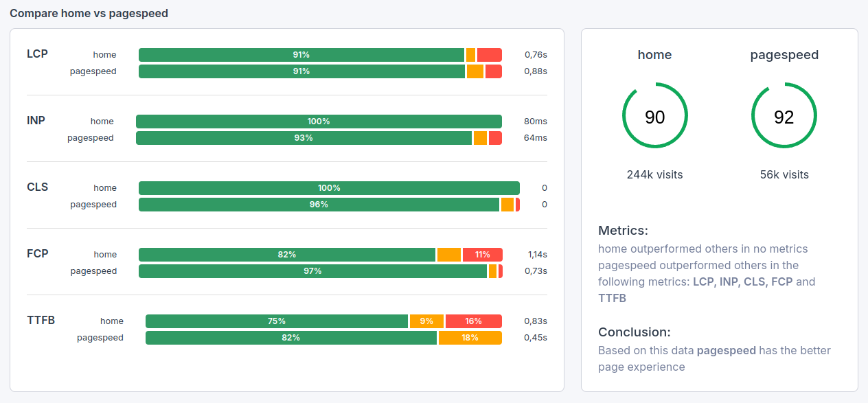Select the TTFB metric label

(x=41, y=320)
